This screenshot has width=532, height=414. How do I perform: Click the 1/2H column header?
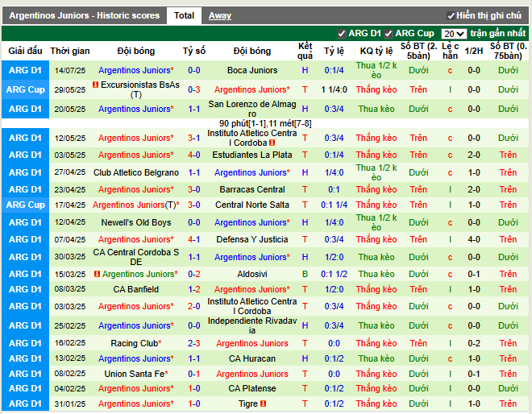[474, 51]
